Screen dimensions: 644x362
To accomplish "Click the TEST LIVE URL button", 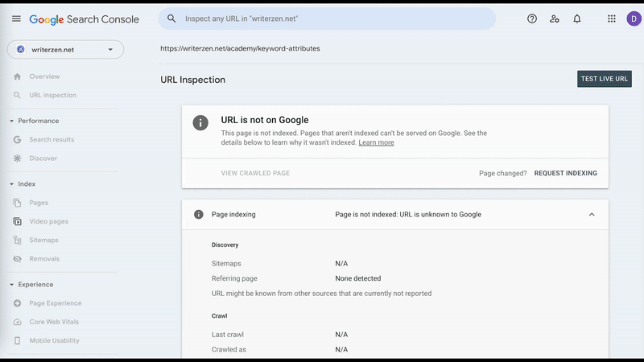I will [604, 79].
